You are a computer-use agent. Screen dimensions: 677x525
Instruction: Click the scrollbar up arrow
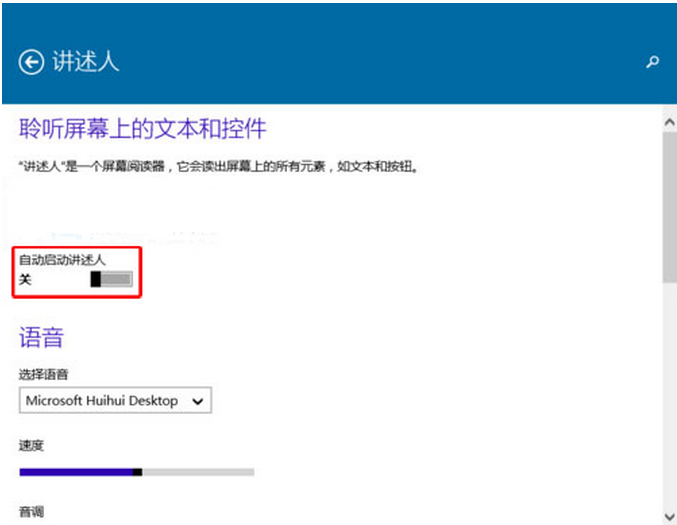tap(669, 120)
